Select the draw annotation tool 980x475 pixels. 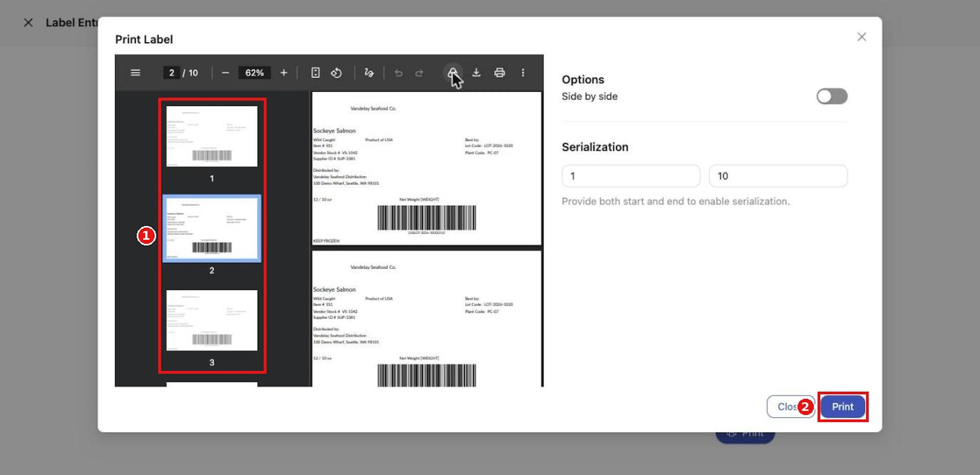pyautogui.click(x=369, y=73)
